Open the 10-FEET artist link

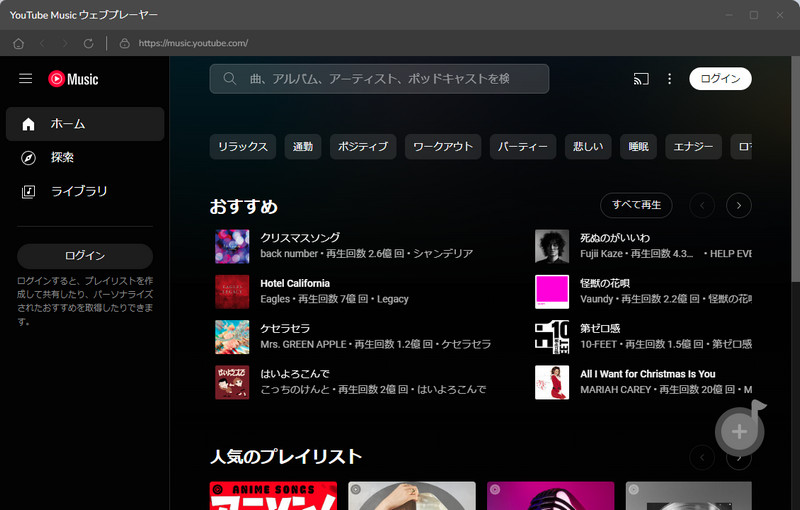tap(598, 344)
